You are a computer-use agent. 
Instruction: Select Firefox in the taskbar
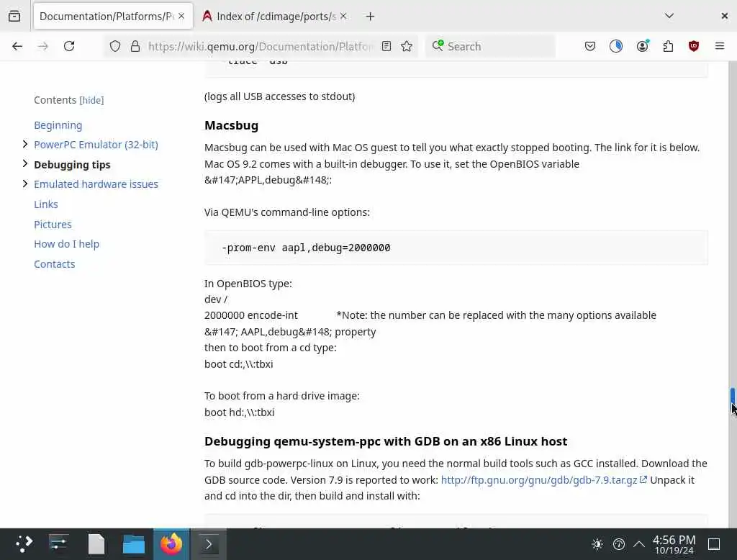tap(171, 544)
